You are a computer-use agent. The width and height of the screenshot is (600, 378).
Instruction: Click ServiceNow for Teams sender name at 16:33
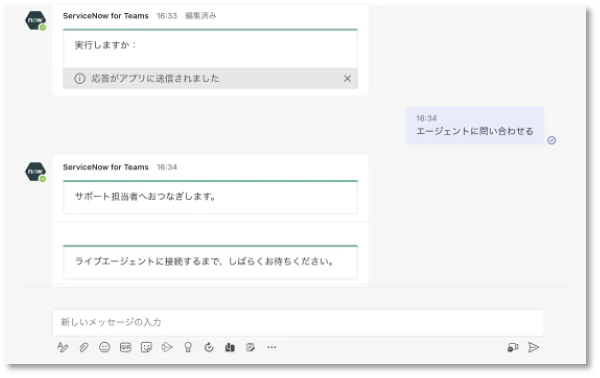click(x=106, y=16)
